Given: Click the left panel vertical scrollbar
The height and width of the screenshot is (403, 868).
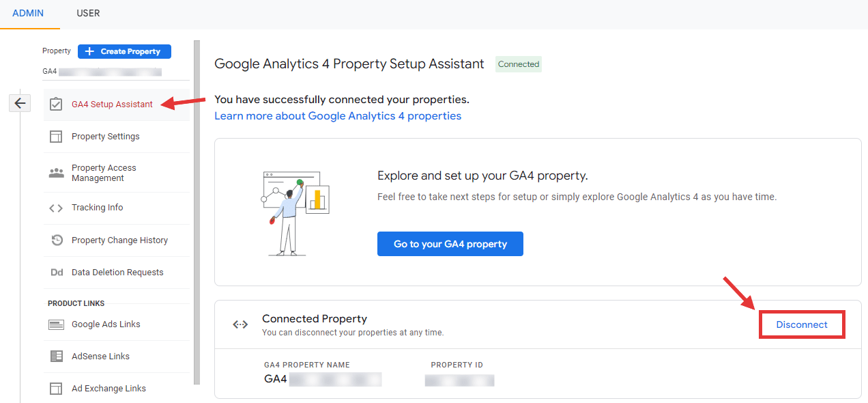Looking at the screenshot, I should click(x=197, y=212).
